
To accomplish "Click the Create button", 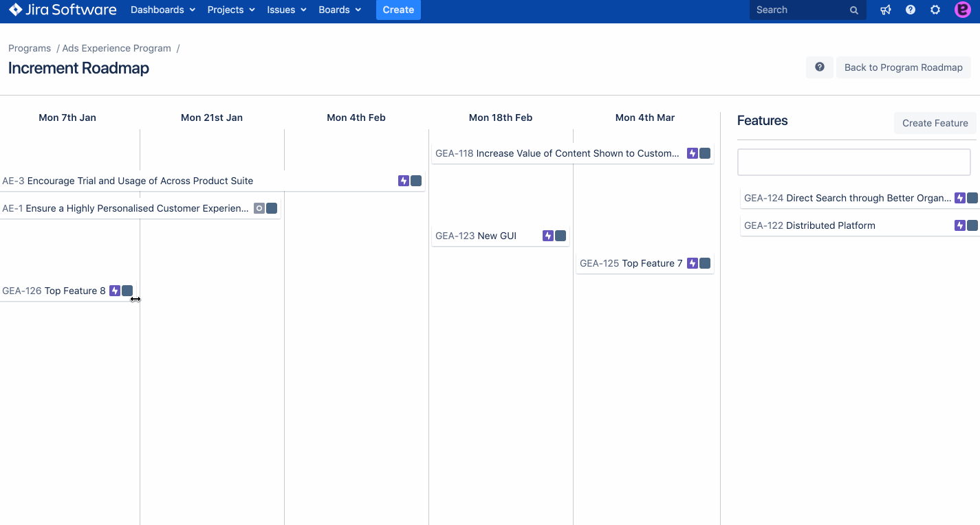I will 398,10.
